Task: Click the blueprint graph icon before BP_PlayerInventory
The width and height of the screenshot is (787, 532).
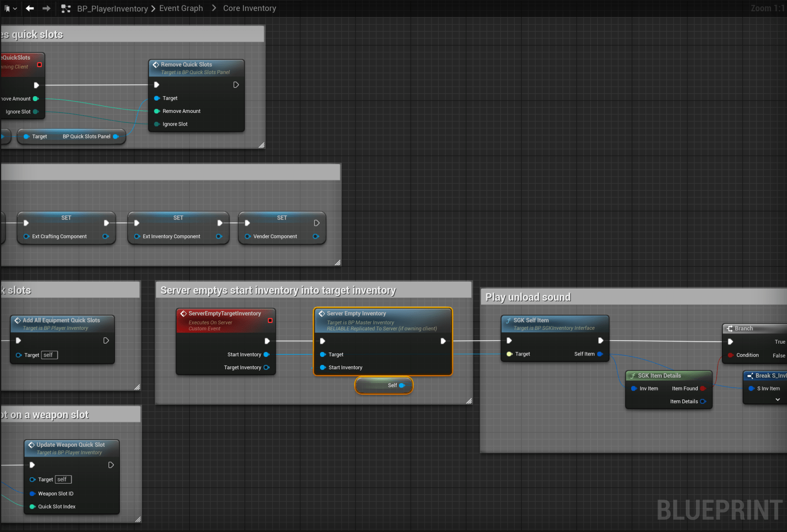Action: (x=66, y=8)
